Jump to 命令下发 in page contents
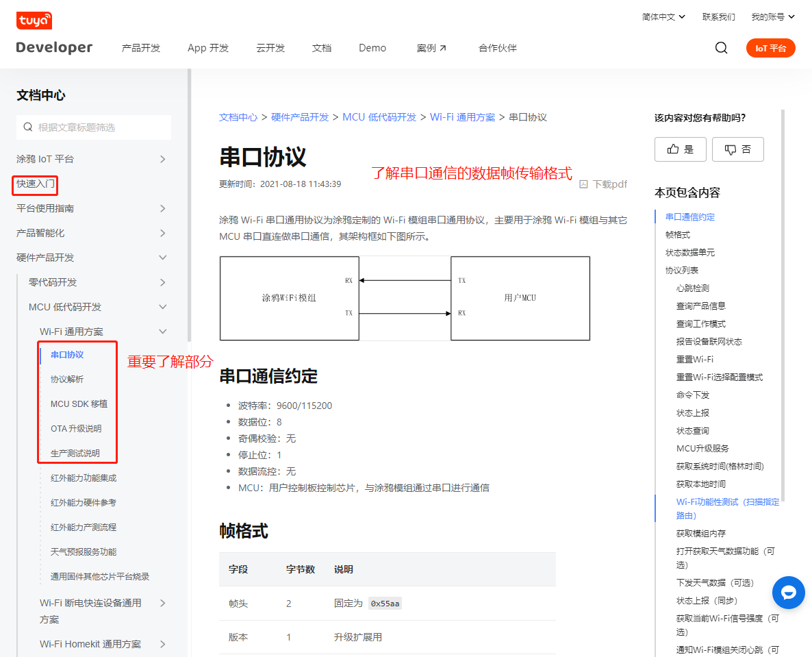The width and height of the screenshot is (812, 657). click(692, 395)
